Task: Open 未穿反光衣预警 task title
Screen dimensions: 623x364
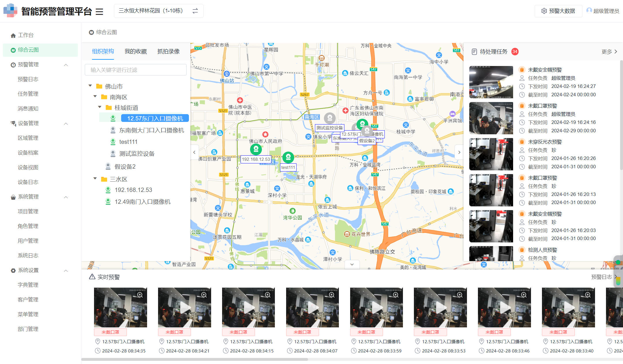Action: 545,142
